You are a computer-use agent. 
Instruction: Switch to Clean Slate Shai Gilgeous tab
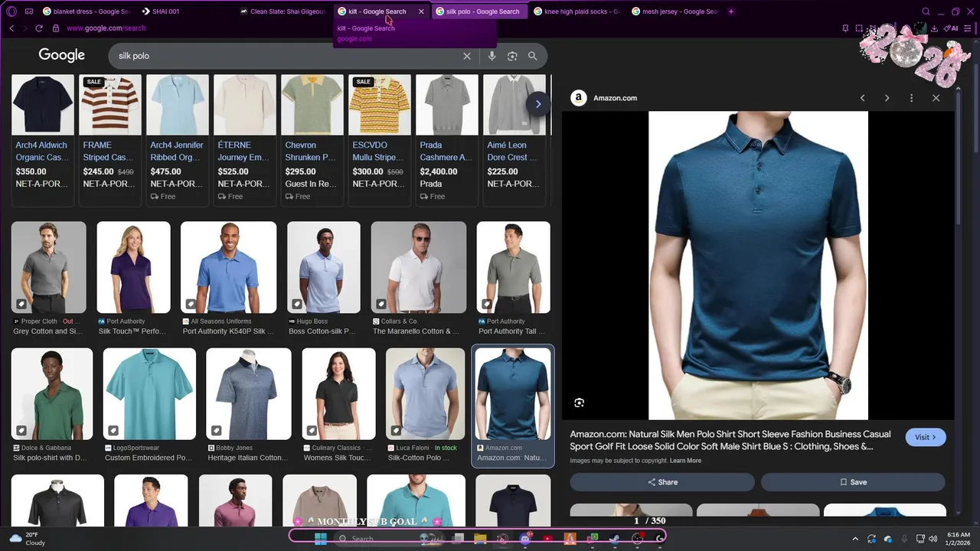pos(283,11)
